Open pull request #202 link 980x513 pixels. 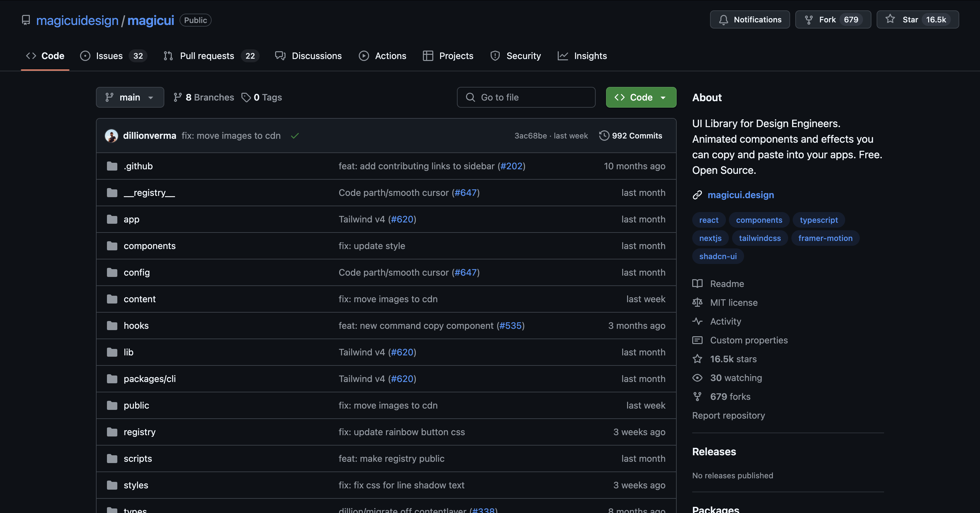(511, 166)
